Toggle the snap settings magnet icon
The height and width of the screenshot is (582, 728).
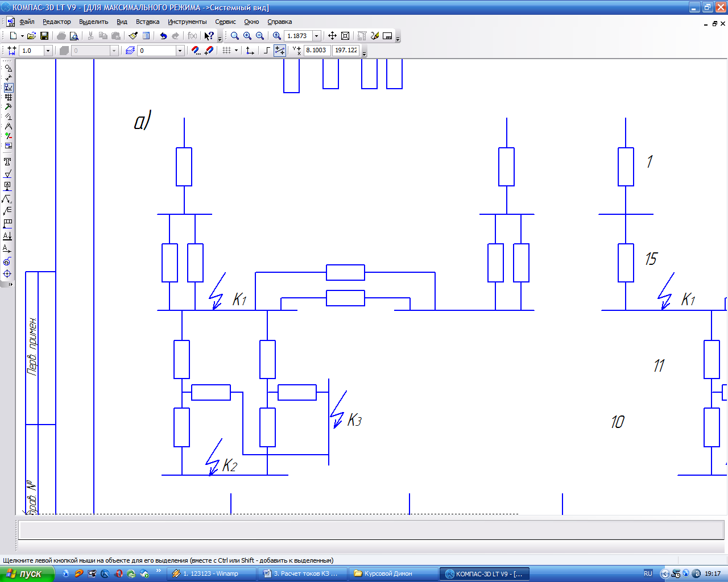(x=196, y=51)
